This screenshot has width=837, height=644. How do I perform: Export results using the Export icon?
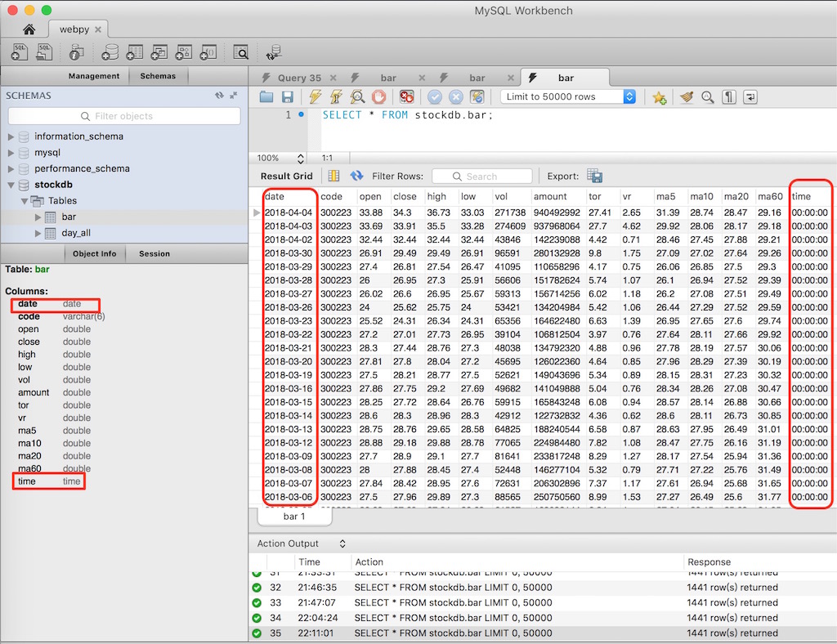point(595,176)
